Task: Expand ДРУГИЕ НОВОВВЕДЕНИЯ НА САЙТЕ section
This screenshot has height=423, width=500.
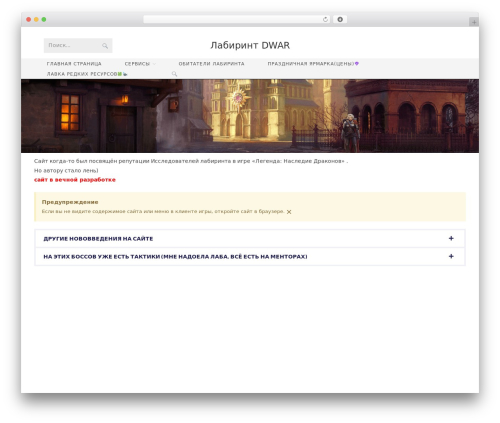Action: (x=250, y=238)
